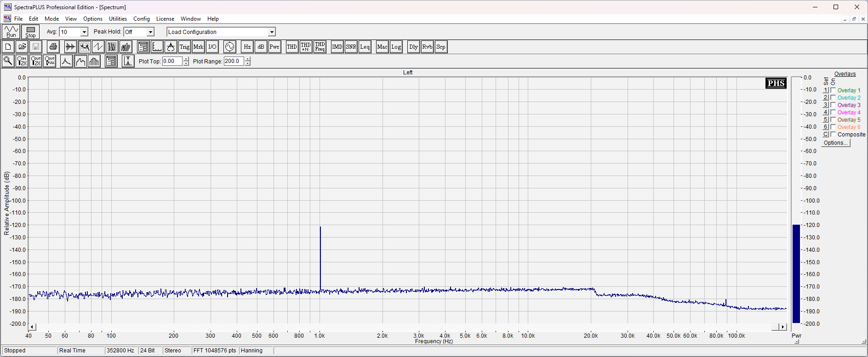Open a file using the folder icon
The height and width of the screenshot is (357, 868).
tap(22, 47)
